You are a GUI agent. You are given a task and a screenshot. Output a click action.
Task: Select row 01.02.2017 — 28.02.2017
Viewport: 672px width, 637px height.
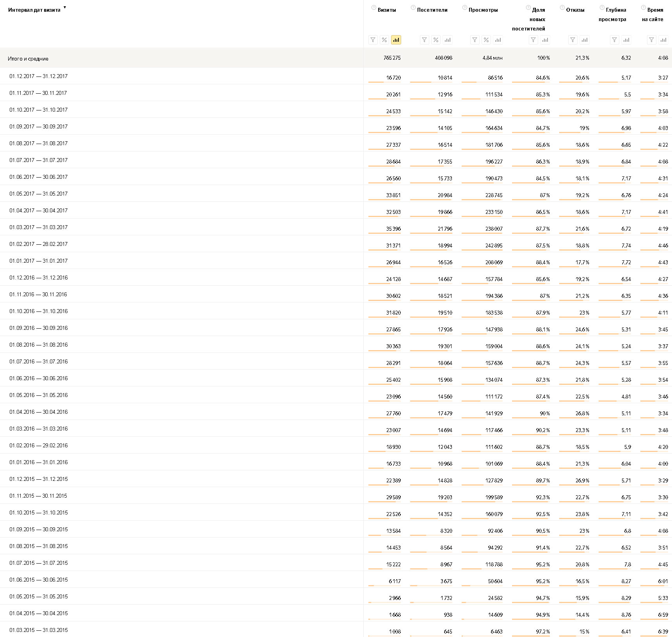pyautogui.click(x=39, y=244)
